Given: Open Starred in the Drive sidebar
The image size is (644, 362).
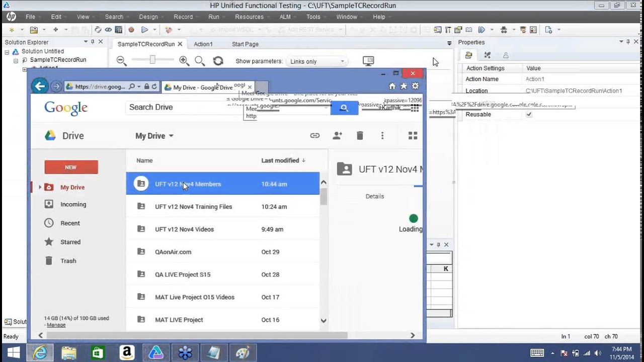Looking at the screenshot, I should coord(70,242).
